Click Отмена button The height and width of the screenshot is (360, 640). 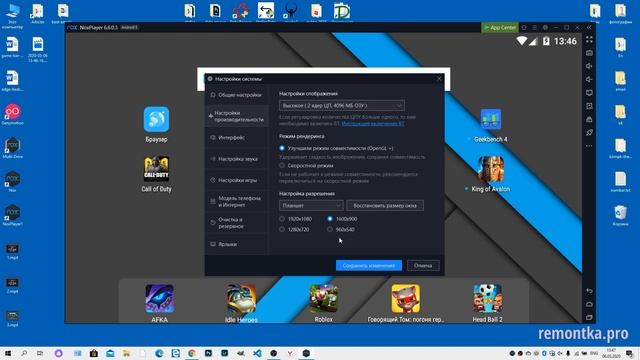[x=423, y=265]
